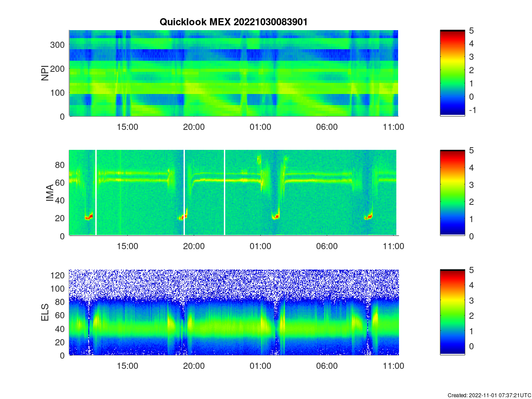Click the 11:00 tick under the IMA panel
The width and height of the screenshot is (532, 399).
click(394, 246)
